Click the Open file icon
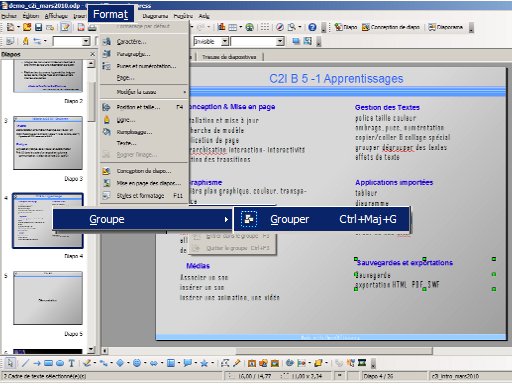Screen dimensions: 512x384 pyautogui.click(x=27, y=27)
